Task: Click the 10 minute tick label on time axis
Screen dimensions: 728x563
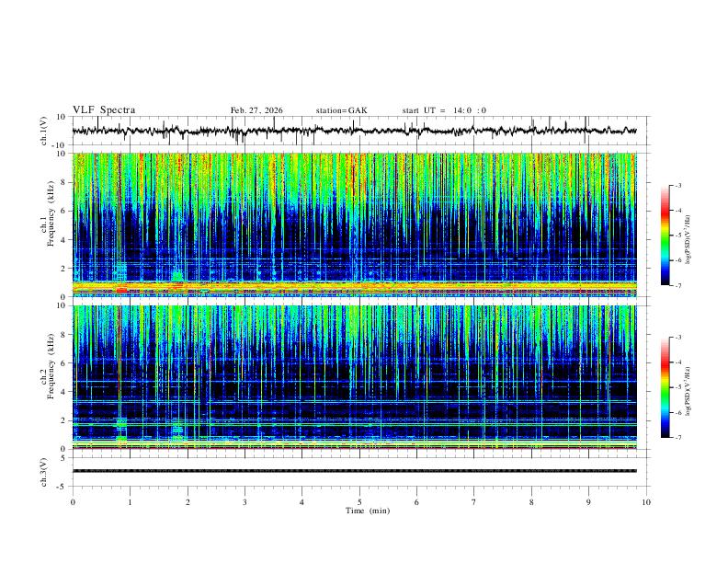Action: 646,502
